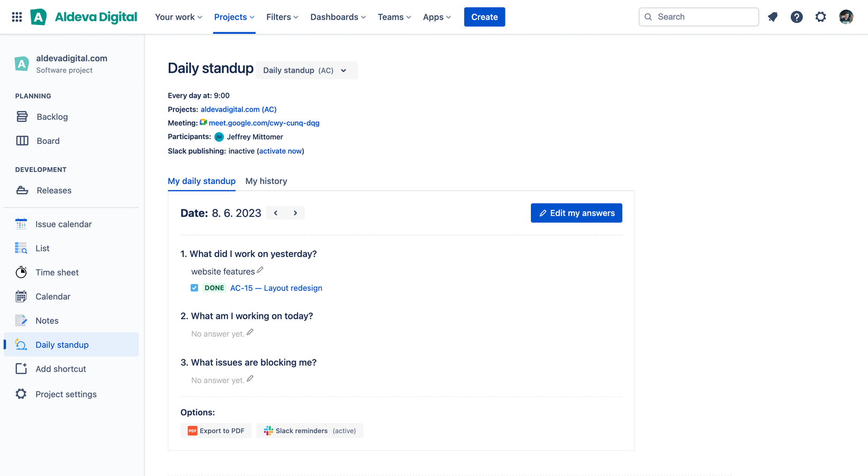This screenshot has height=476, width=868.
Task: Click the activate now Slack link
Action: pos(281,151)
